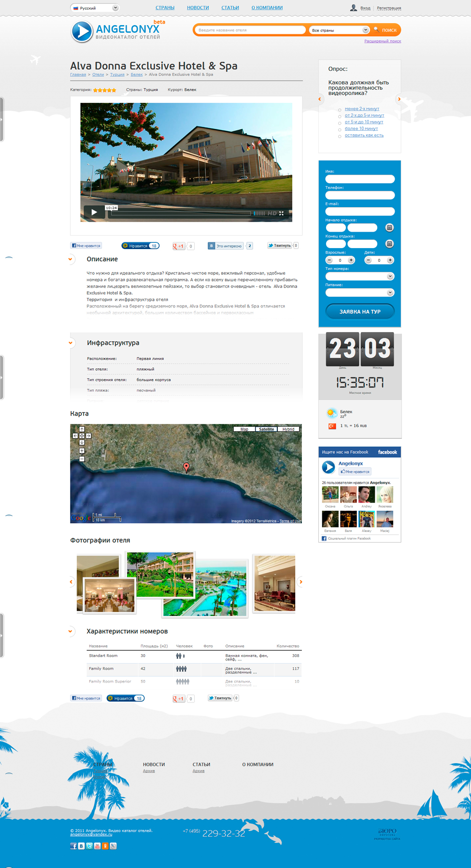471x868 pixels.
Task: Click the Google +1 button under the video
Action: coord(179,246)
